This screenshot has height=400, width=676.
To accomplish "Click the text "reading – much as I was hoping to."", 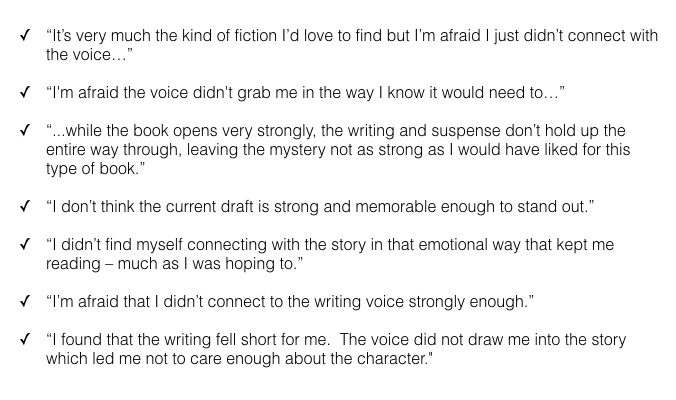I will pyautogui.click(x=175, y=263).
